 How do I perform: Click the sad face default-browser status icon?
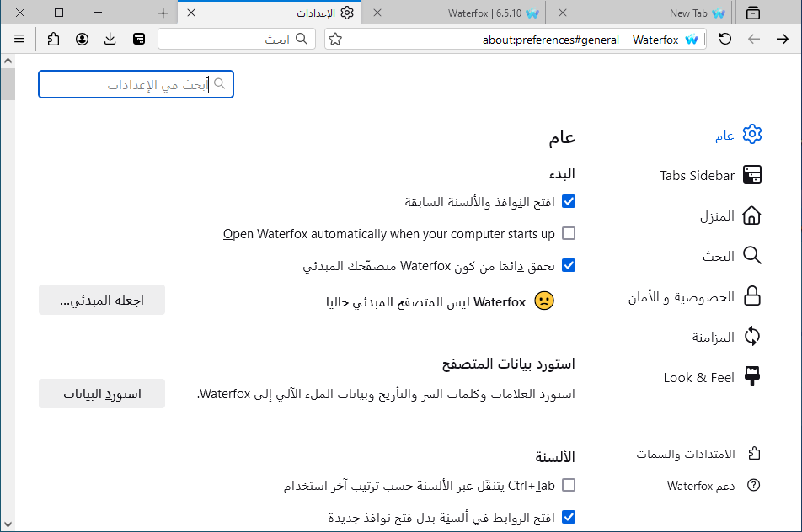pos(543,301)
